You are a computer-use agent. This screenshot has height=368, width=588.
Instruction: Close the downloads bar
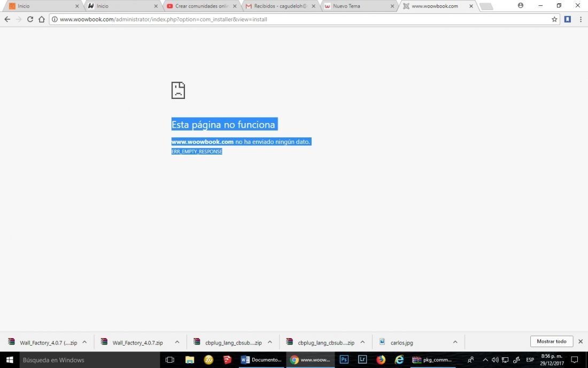(581, 341)
